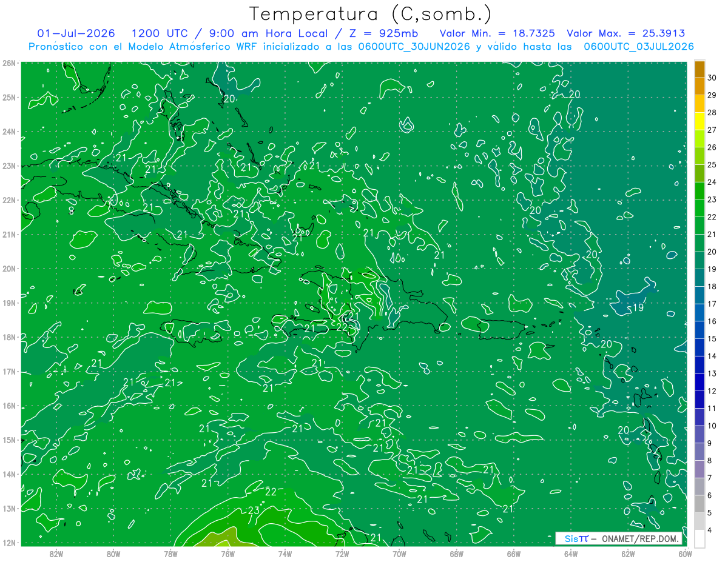Select the pressure level "Z = 925mb"
The width and height of the screenshot is (728, 562).
click(383, 33)
